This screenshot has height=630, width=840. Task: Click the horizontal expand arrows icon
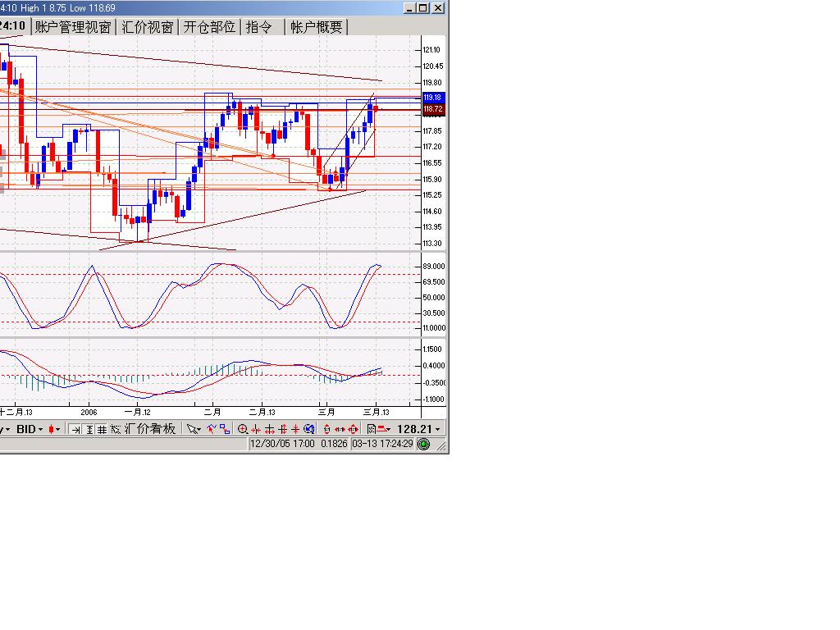[269, 430]
